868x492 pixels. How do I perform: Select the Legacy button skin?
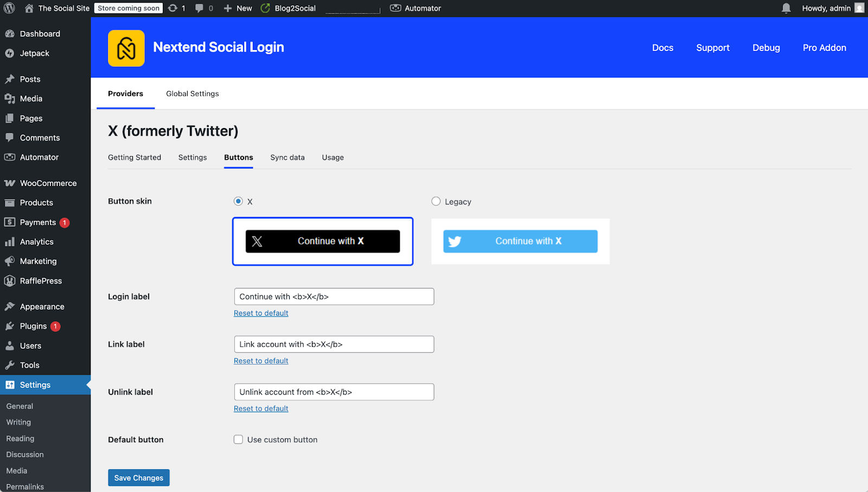436,201
